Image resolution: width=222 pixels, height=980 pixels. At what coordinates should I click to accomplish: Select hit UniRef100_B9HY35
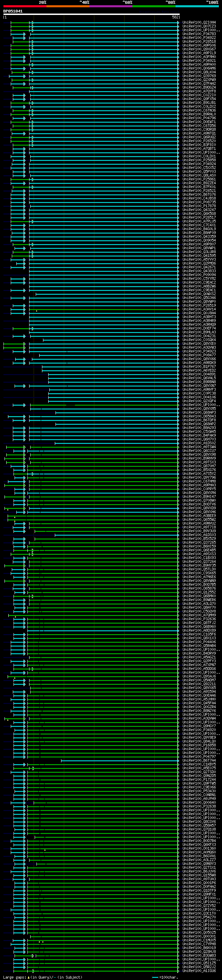point(199,565)
